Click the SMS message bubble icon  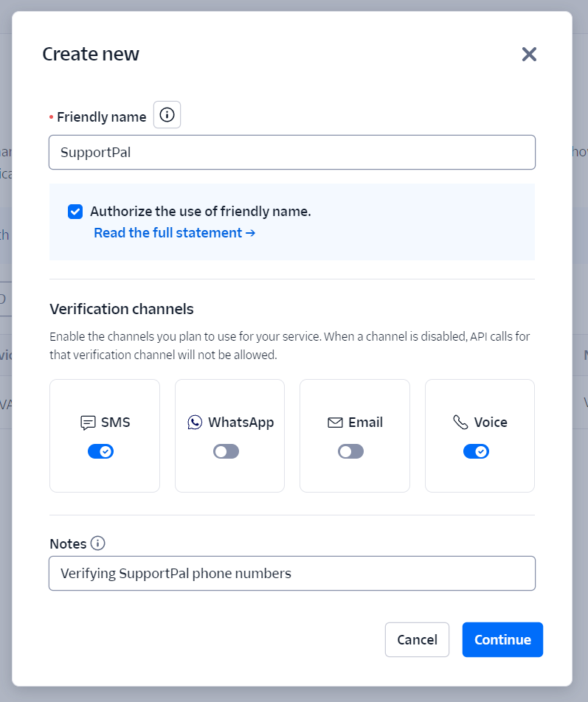88,423
